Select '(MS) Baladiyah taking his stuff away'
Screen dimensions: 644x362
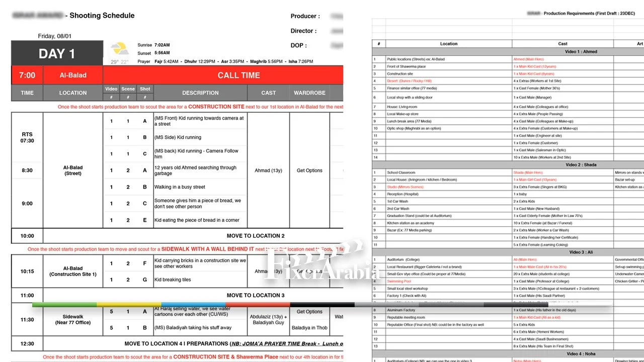click(193, 328)
